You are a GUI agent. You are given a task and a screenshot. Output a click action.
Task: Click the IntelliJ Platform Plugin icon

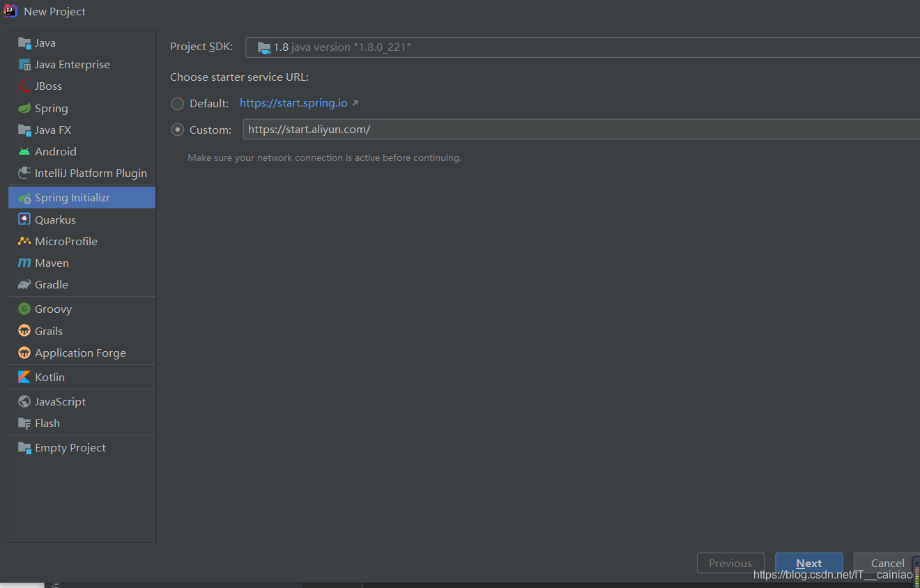pos(24,173)
